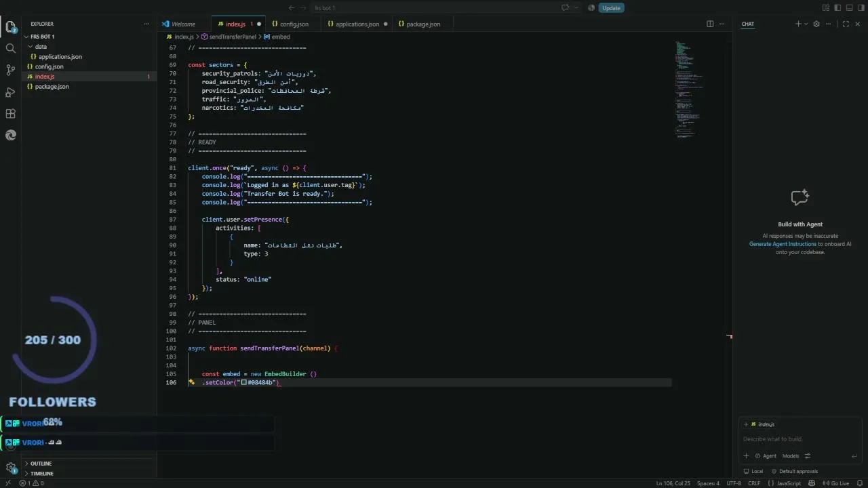Change indentation via Spaces: 4
The image size is (868, 488).
[x=708, y=483]
